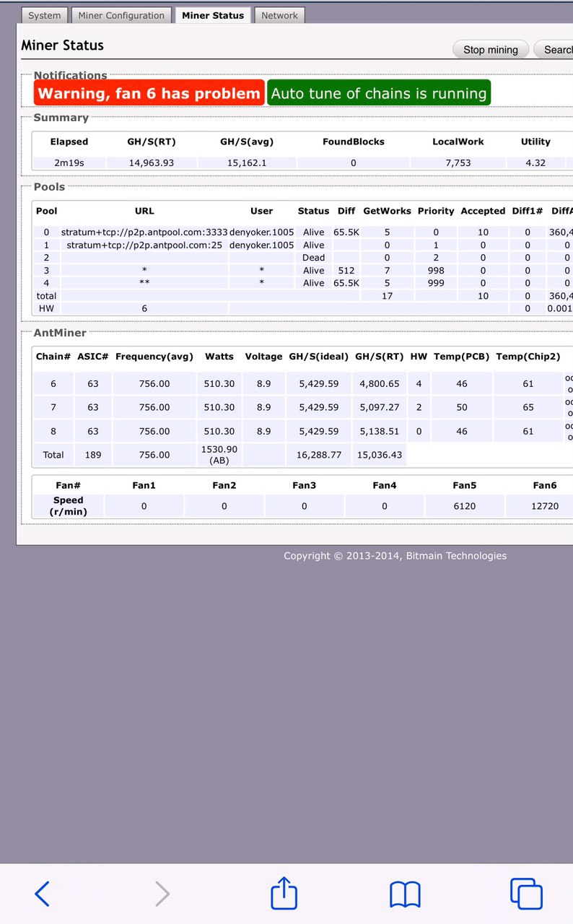Click chain 6 GH/S(RT) value 4,800.65
This screenshot has height=924, width=573.
[380, 384]
